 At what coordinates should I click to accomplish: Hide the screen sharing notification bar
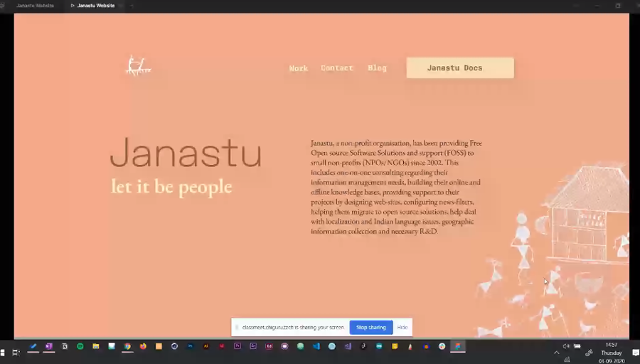402,327
